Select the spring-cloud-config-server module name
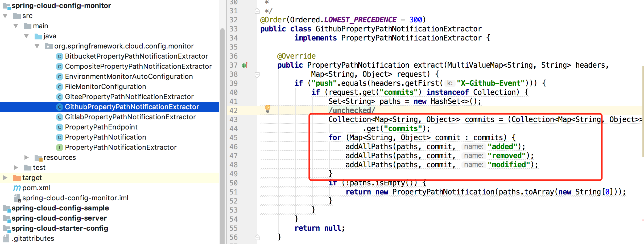The width and height of the screenshot is (644, 244). coord(59,218)
